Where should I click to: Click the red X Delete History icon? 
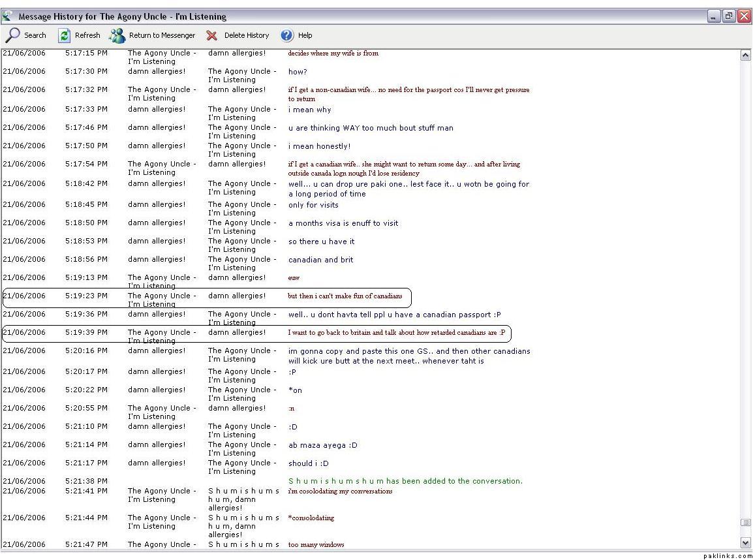(x=212, y=35)
